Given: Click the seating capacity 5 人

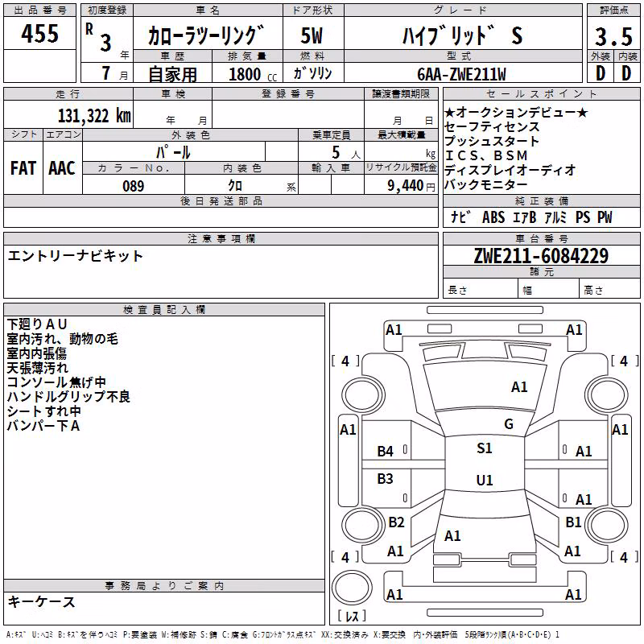Looking at the screenshot, I should pos(345,153).
